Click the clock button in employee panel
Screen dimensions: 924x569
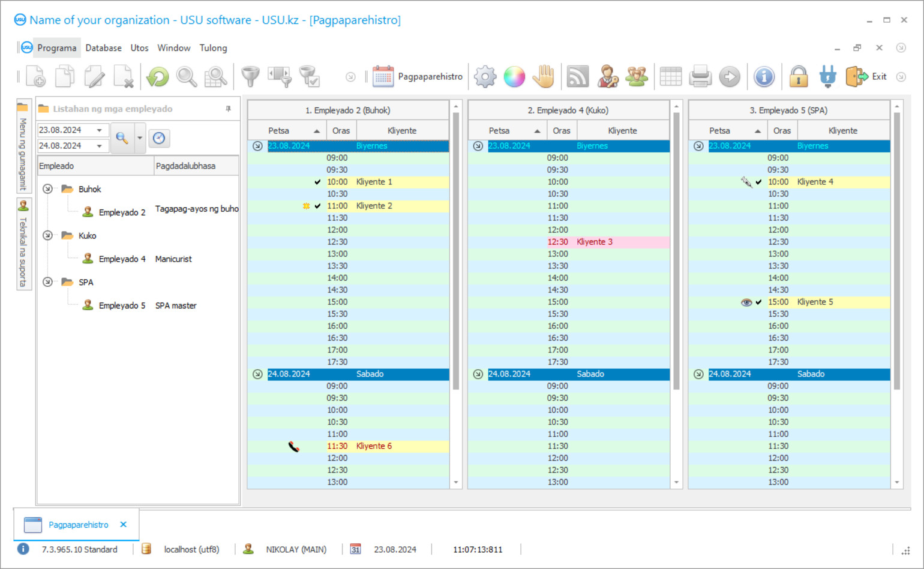click(x=159, y=138)
